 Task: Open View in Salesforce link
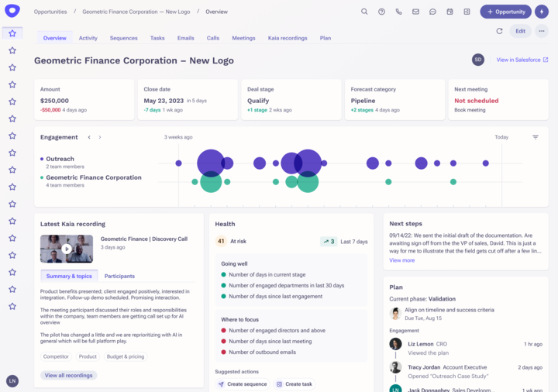522,60
